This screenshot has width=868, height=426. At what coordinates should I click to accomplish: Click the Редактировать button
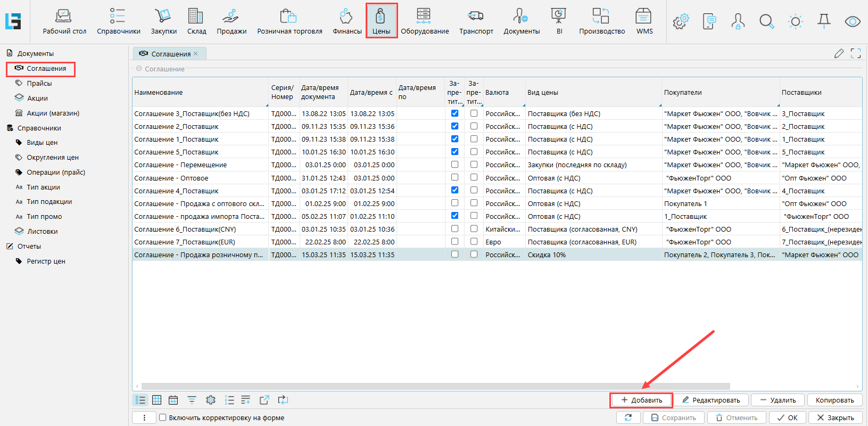point(711,400)
